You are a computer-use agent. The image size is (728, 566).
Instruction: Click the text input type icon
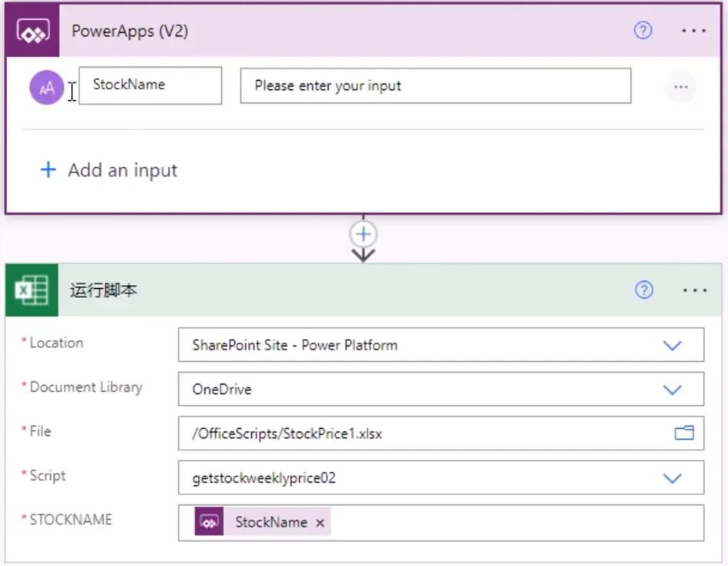click(47, 88)
